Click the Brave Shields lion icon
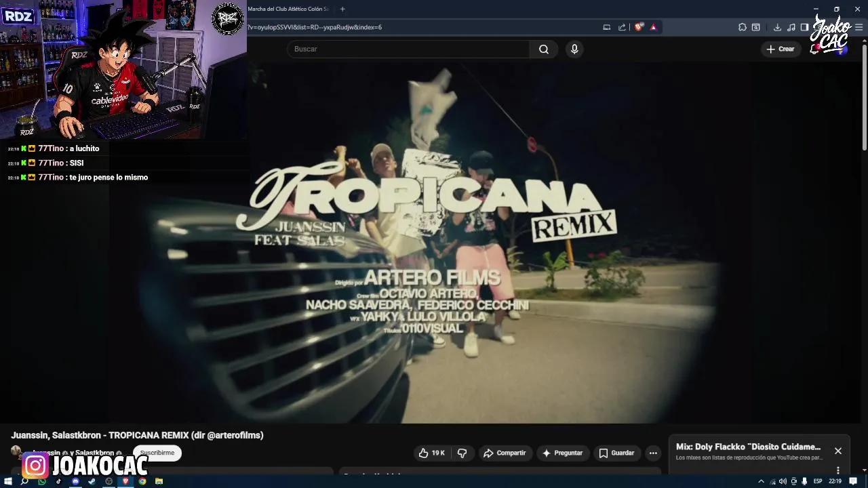Screen dimensions: 868x488 pos(639,27)
